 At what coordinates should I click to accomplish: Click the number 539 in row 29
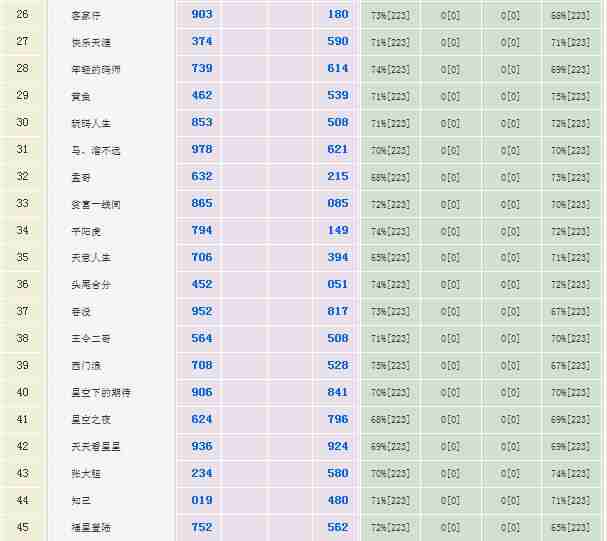(338, 96)
